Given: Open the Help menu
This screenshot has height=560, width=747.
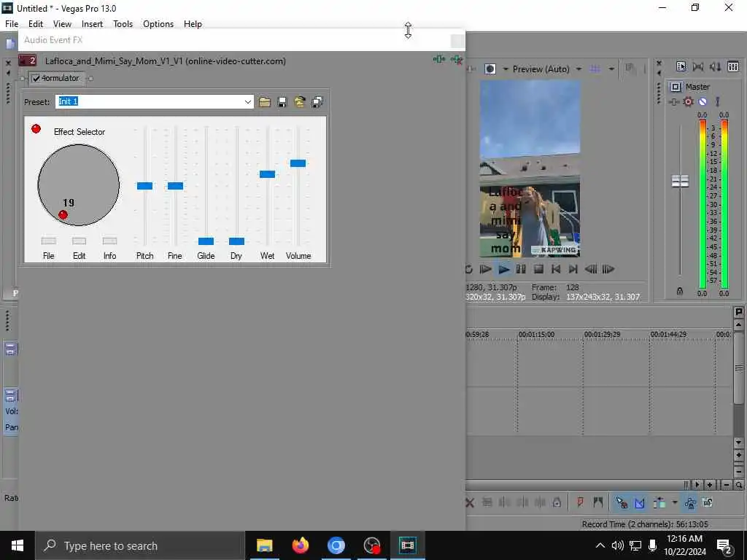Looking at the screenshot, I should pos(193,24).
